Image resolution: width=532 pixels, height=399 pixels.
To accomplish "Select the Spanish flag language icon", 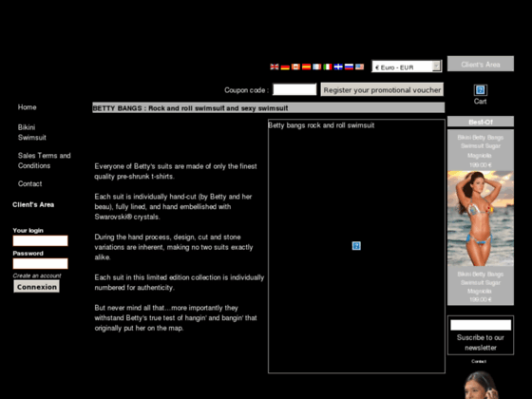I will [306, 66].
